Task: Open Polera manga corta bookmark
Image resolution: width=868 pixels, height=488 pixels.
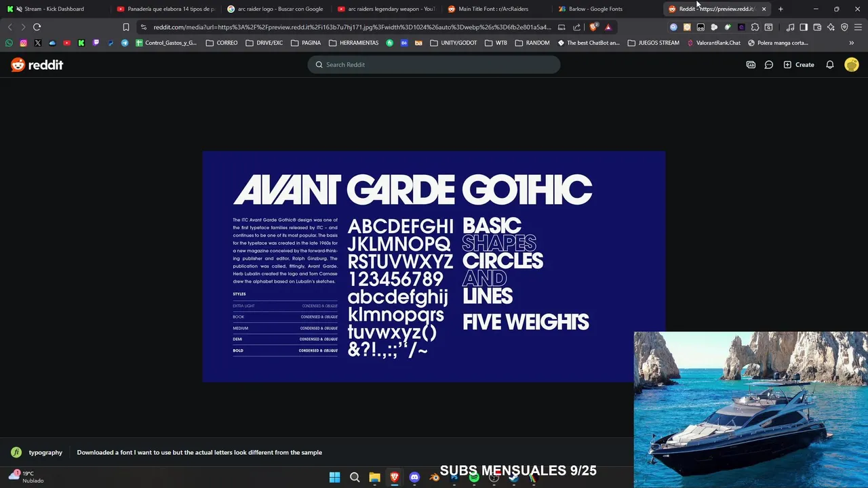Action: coord(778,43)
